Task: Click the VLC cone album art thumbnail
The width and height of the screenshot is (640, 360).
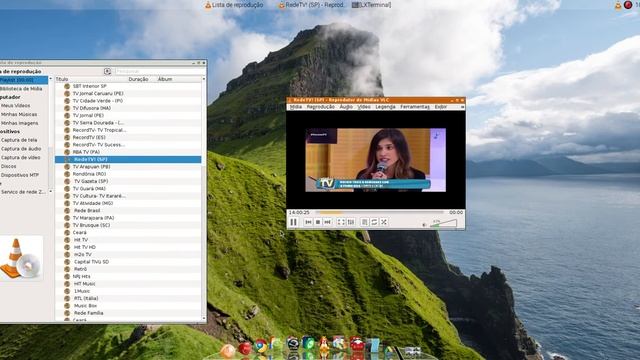Action: pyautogui.click(x=21, y=258)
